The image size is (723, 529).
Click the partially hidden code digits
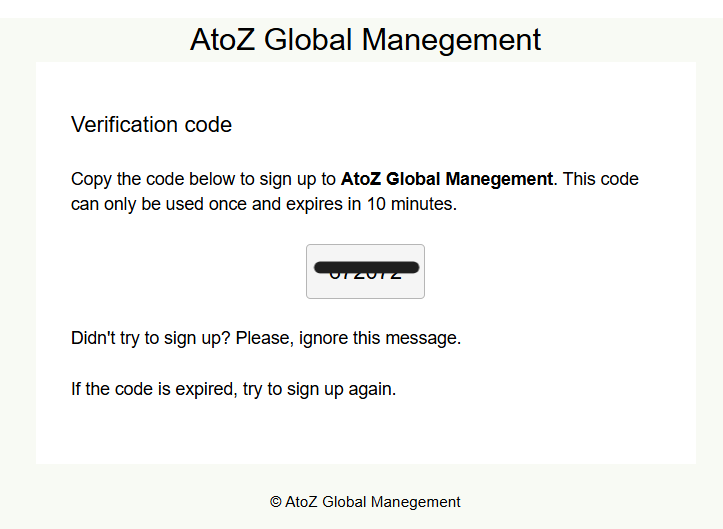[366, 276]
